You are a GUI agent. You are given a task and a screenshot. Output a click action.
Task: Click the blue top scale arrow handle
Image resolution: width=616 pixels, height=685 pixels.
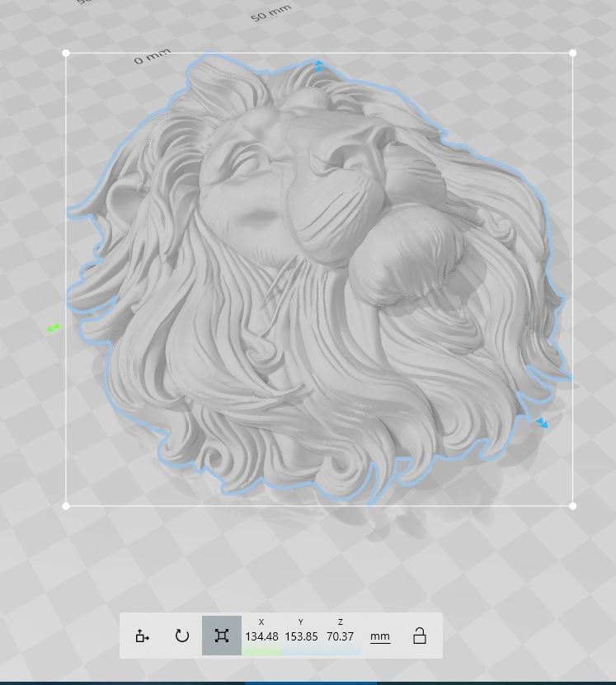[319, 65]
